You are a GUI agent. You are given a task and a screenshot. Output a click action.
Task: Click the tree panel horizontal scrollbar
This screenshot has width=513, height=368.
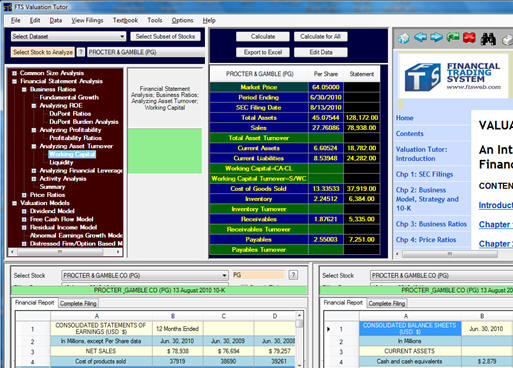[x=65, y=252]
